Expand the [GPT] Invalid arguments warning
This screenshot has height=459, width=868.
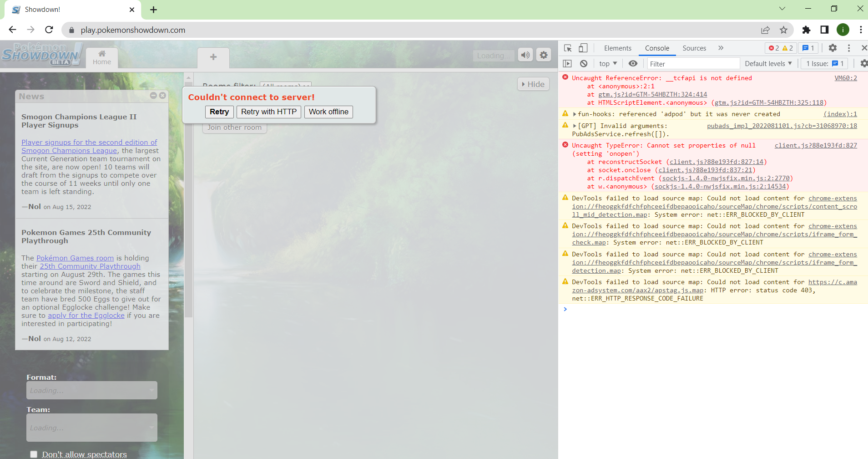[575, 126]
